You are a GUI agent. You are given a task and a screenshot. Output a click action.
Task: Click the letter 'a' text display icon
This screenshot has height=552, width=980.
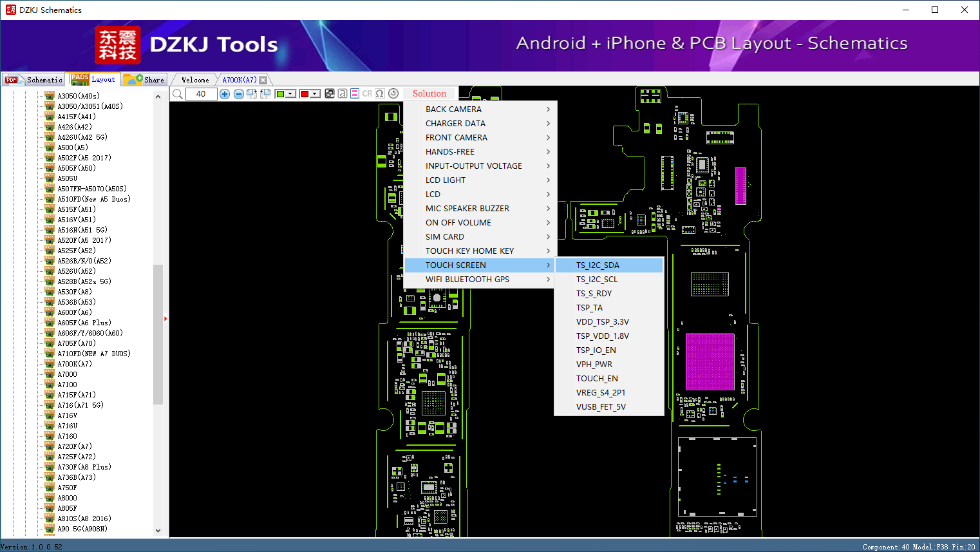343,94
